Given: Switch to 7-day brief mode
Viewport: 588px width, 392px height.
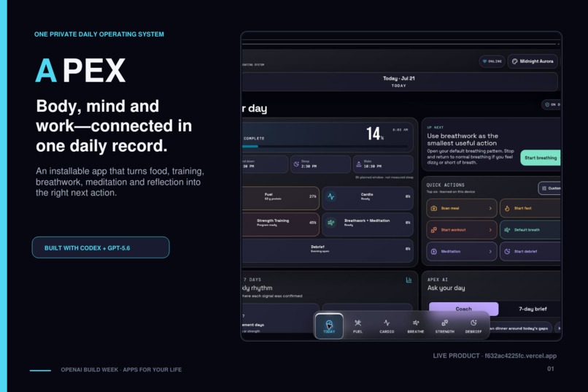Looking at the screenshot, I should click(x=533, y=309).
